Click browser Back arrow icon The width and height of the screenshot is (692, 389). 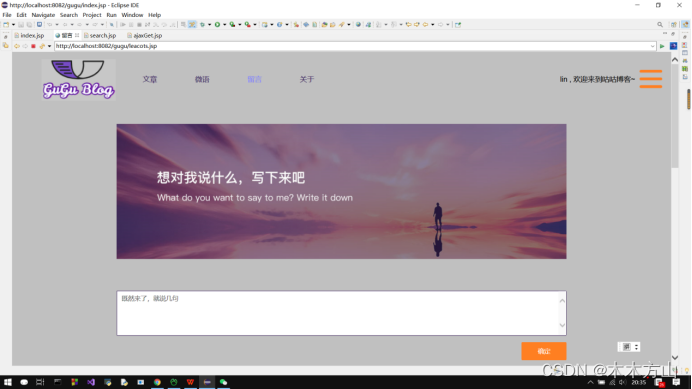coord(17,46)
